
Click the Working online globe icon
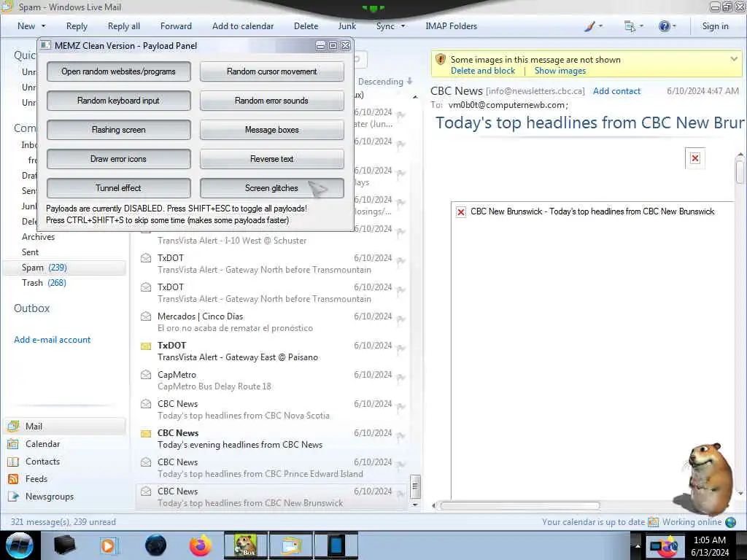coord(731,522)
